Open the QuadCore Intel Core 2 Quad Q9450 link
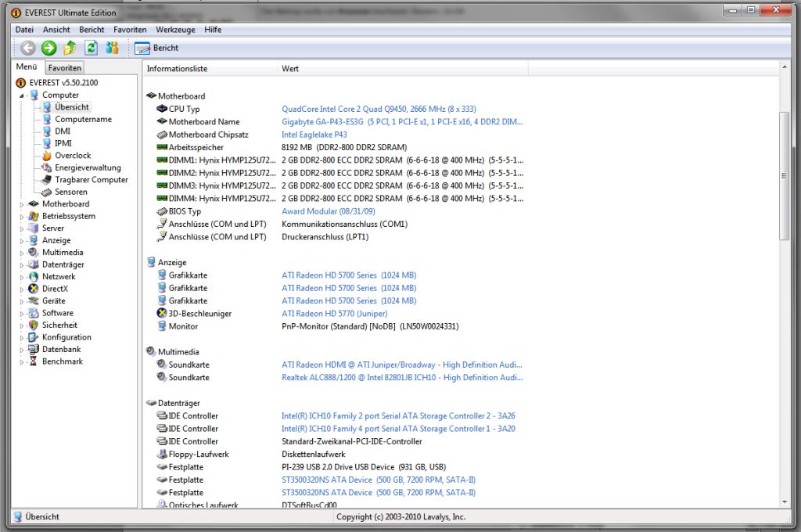This screenshot has height=532, width=801. coord(379,109)
